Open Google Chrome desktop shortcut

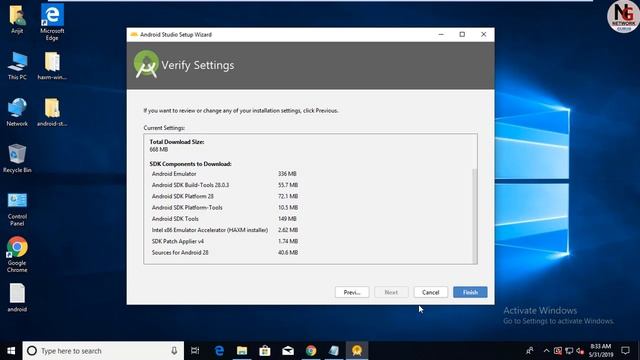tap(17, 254)
